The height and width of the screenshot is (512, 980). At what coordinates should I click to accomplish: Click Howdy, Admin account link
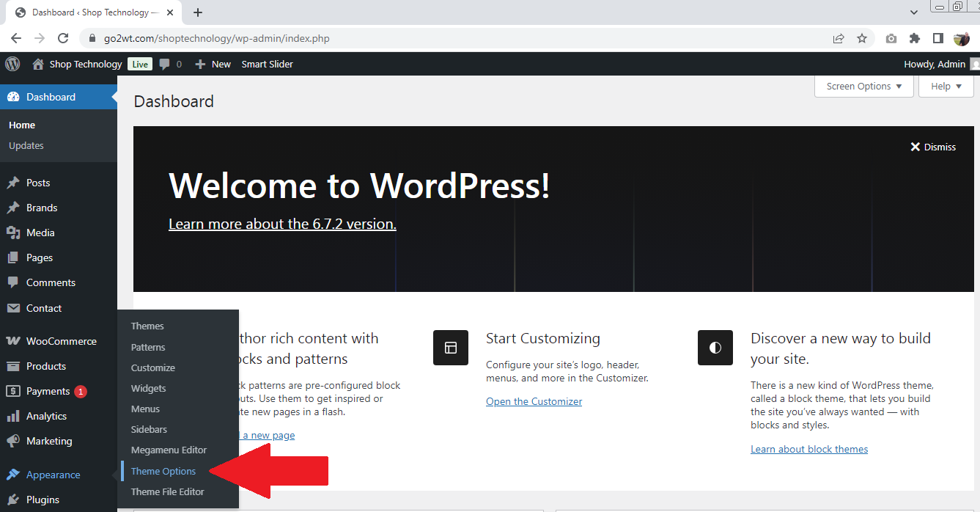point(935,64)
